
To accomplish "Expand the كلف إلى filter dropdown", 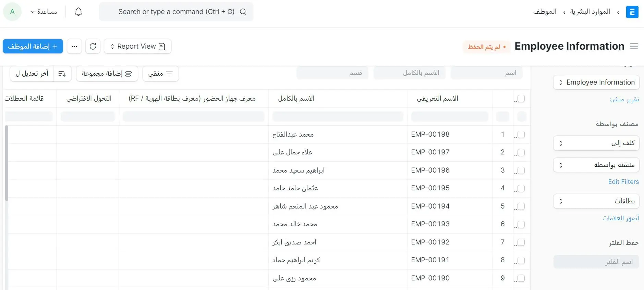I will click(596, 143).
